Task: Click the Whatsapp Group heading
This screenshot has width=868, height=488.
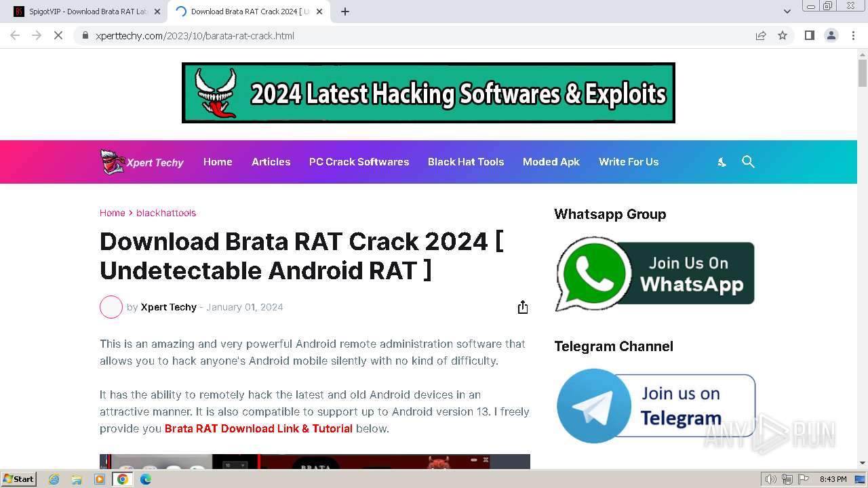Action: [x=610, y=214]
